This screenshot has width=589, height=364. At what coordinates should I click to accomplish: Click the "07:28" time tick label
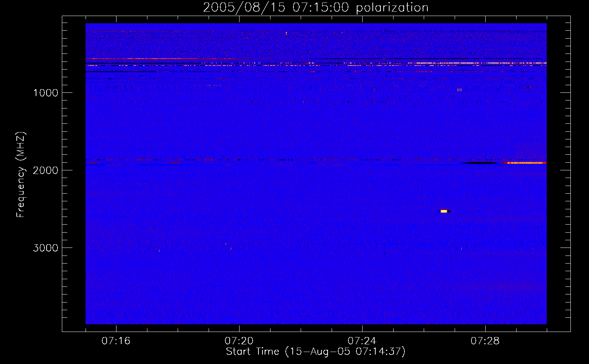pos(485,341)
